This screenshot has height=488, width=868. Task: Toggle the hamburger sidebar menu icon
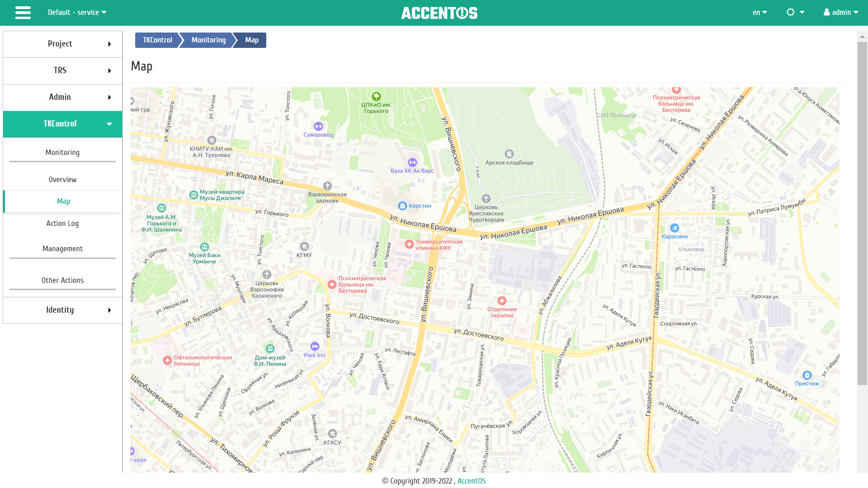(23, 13)
